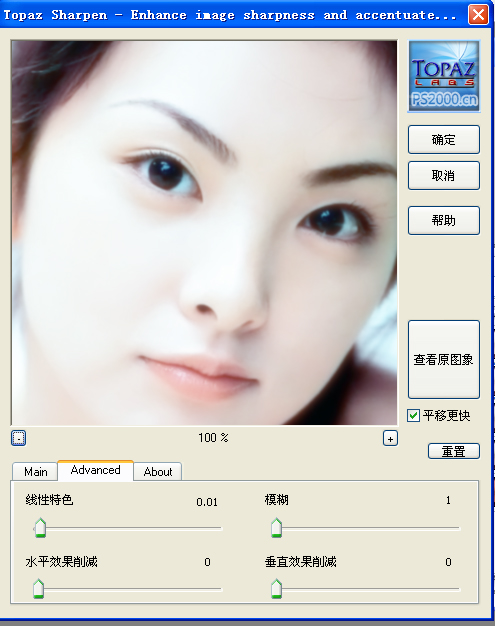Zoom in preview with plus button

click(390, 438)
